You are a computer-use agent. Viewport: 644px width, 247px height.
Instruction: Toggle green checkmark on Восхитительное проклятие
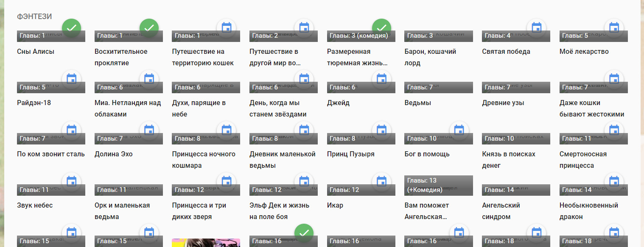click(149, 28)
